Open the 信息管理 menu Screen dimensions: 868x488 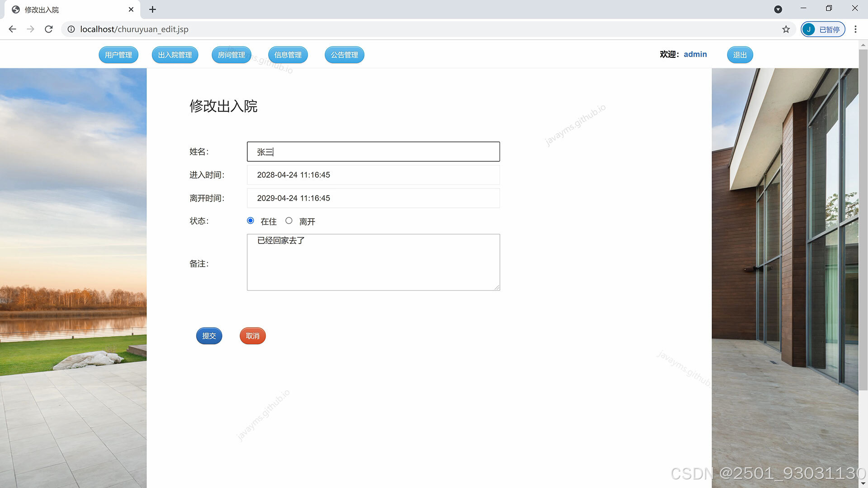[x=288, y=55]
